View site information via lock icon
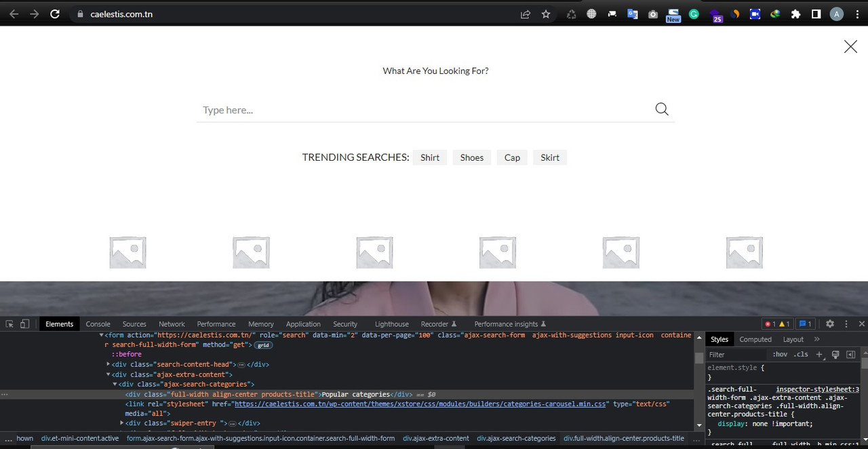Screen dimensions: 868x449 (80, 14)
